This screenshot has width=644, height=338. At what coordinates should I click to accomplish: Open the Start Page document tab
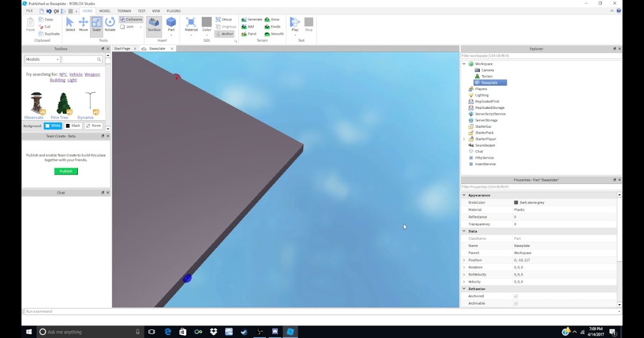pos(122,48)
